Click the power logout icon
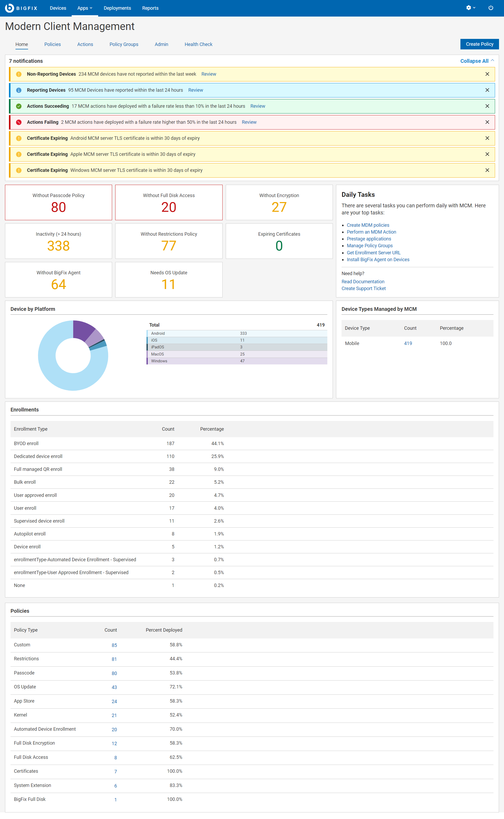 [490, 8]
